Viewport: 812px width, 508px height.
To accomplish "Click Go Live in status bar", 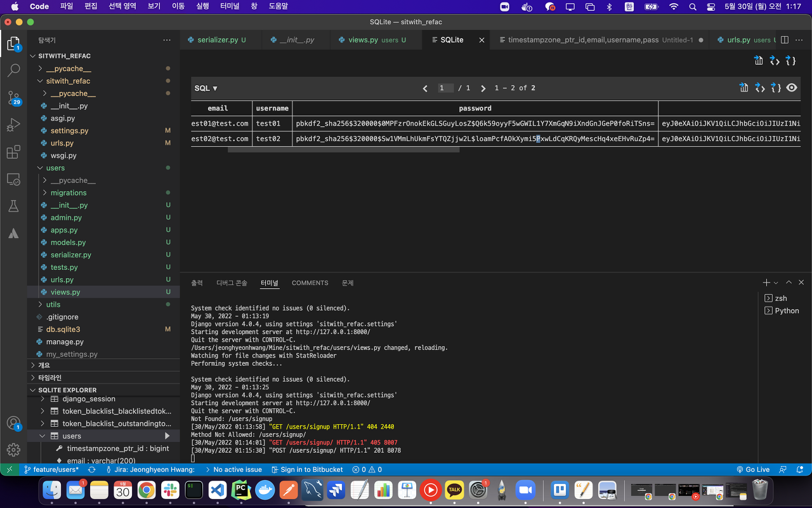I will coord(753,469).
